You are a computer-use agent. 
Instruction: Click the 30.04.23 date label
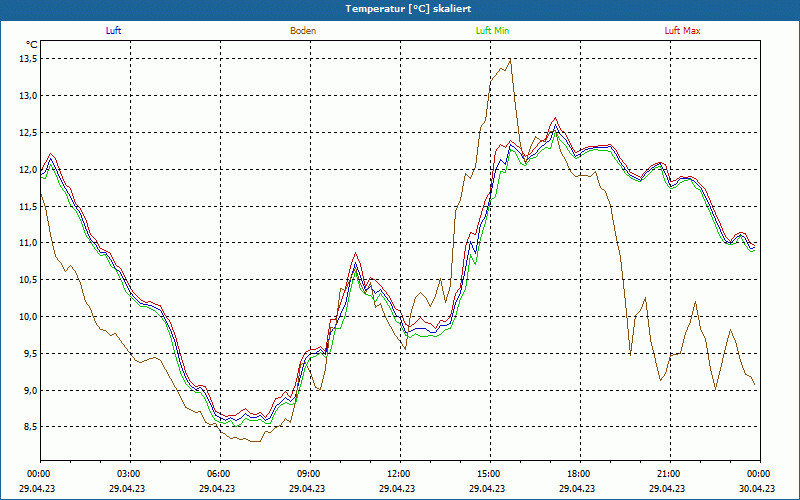(x=757, y=489)
